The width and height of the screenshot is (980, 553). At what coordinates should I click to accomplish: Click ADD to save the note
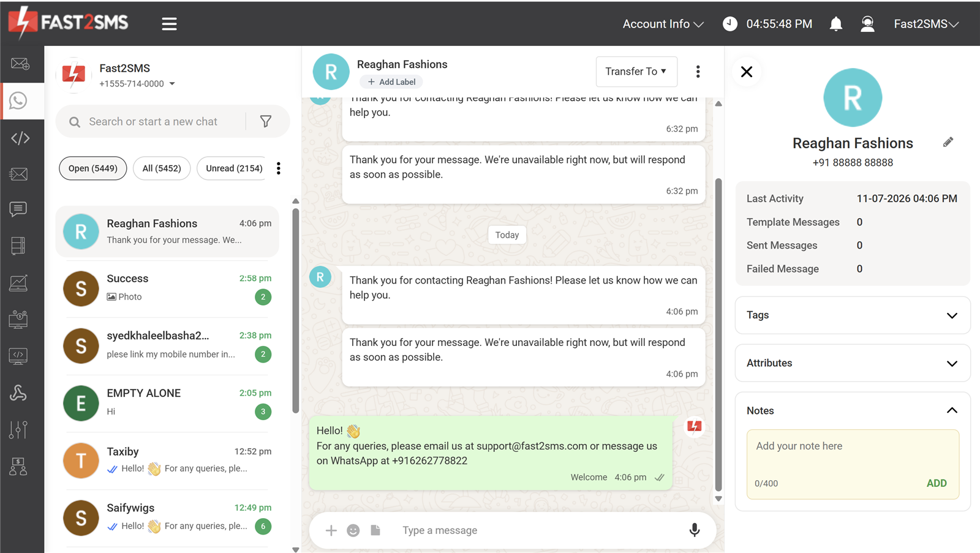pyautogui.click(x=937, y=483)
